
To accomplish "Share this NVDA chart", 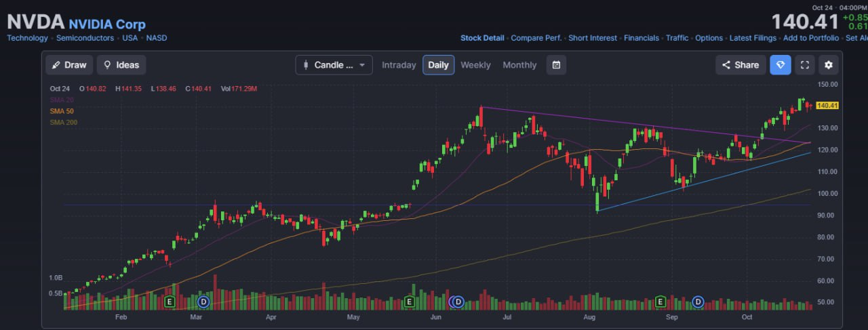I will (x=740, y=65).
